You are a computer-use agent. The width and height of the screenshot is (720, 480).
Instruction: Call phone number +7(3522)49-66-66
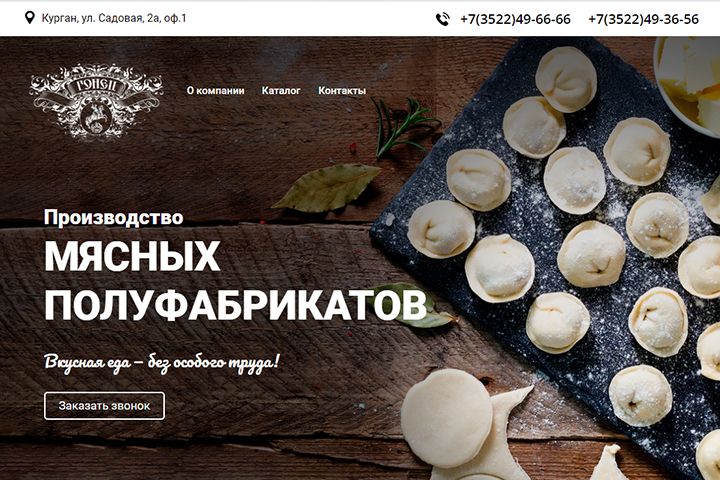[515, 19]
